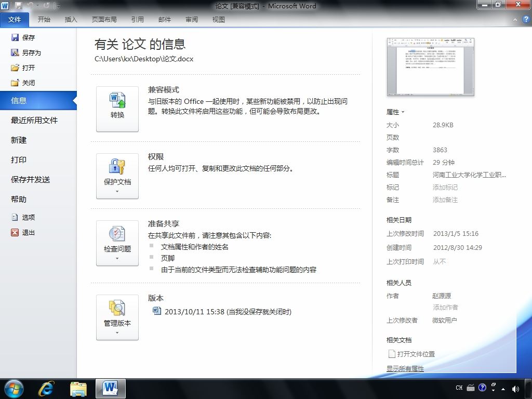The image size is (532, 399).
Task: Click the Save icon in sidebar
Action: 15,37
